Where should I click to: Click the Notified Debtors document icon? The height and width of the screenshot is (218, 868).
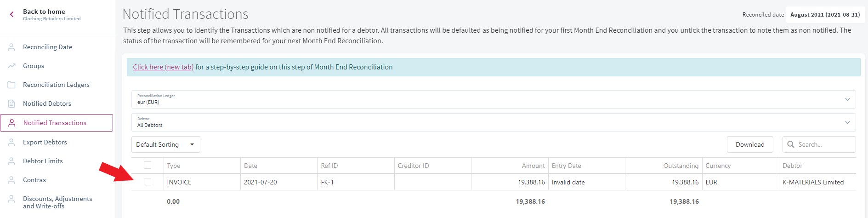click(11, 103)
